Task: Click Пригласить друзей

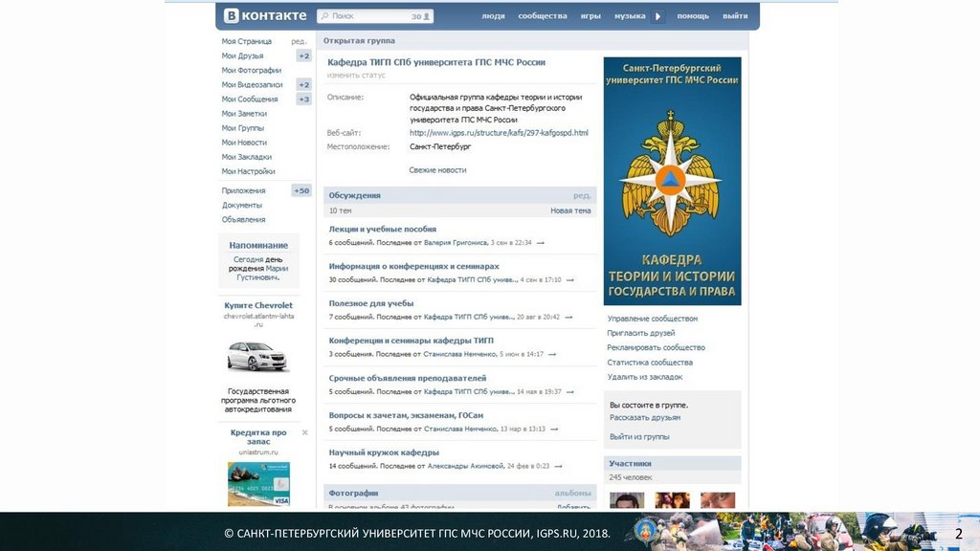Action: [640, 333]
